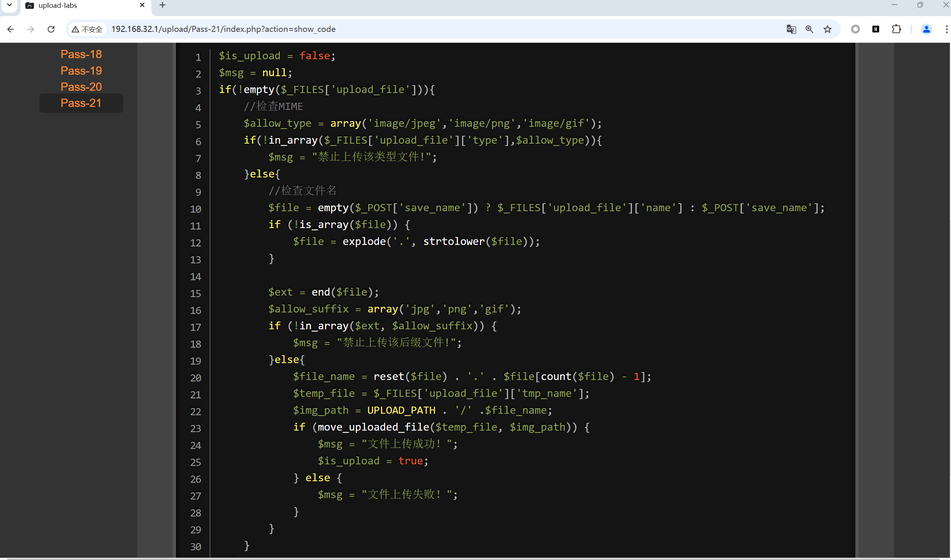This screenshot has height=560, width=951.
Task: Click the browser forward arrow
Action: (31, 29)
